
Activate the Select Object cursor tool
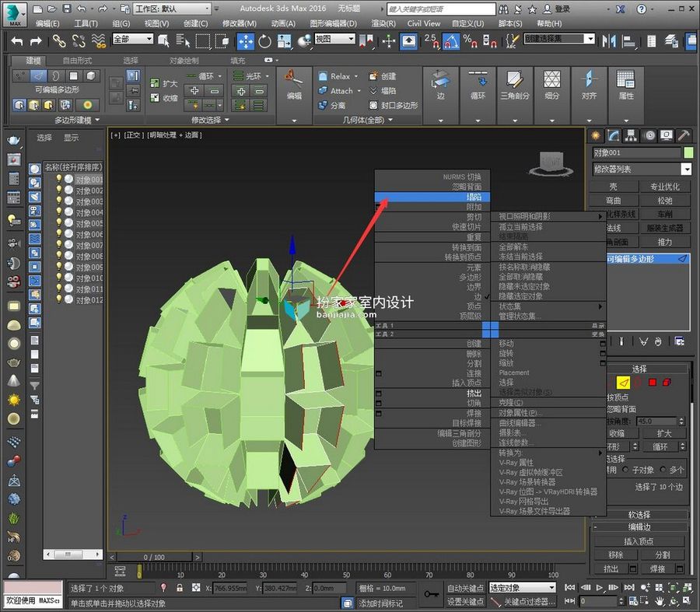pos(164,41)
